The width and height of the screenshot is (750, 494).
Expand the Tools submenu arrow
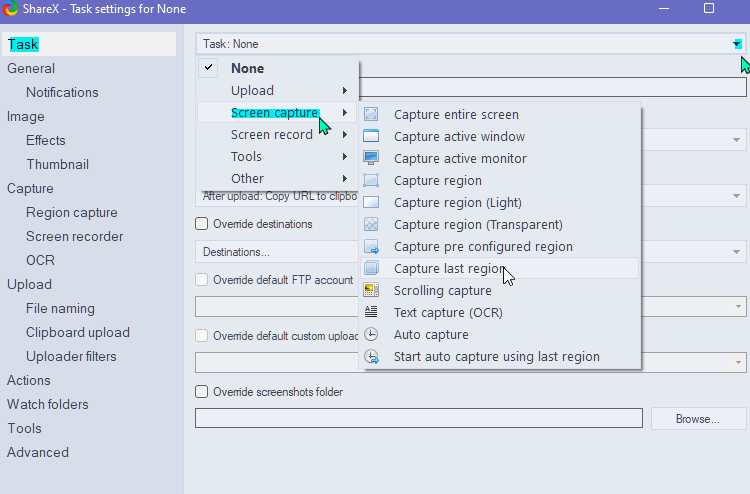344,156
